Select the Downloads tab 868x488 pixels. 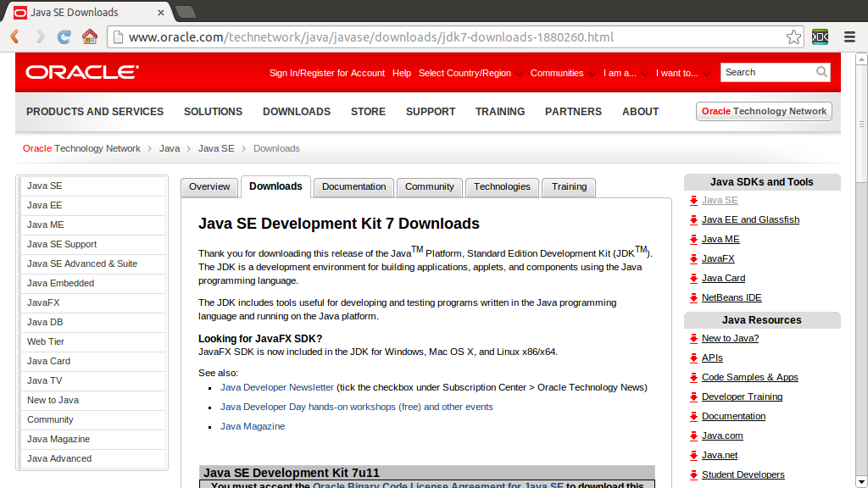tap(275, 186)
